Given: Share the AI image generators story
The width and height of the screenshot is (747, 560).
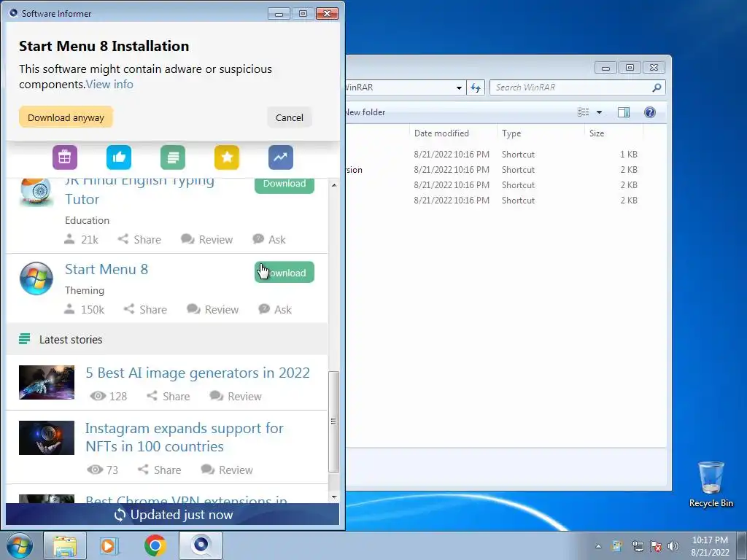Looking at the screenshot, I should click(x=169, y=396).
